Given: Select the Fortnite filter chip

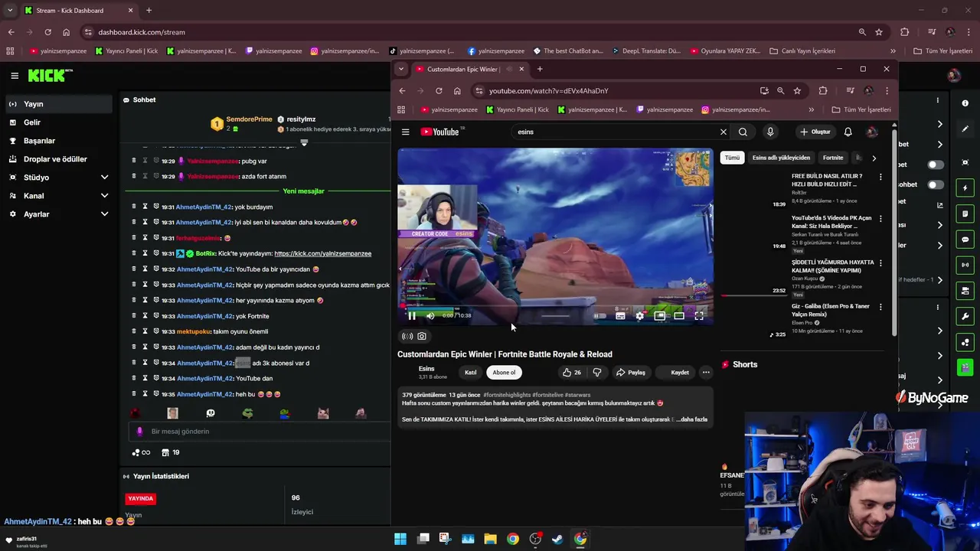Looking at the screenshot, I should click(x=833, y=158).
